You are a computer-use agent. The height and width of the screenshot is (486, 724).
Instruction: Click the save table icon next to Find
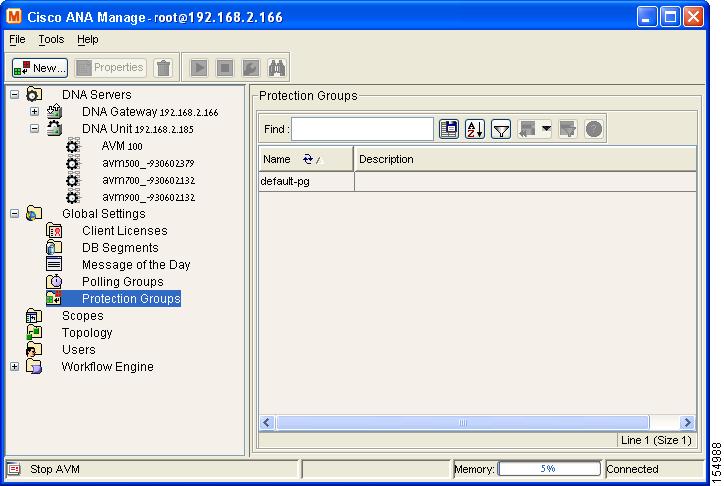(449, 129)
